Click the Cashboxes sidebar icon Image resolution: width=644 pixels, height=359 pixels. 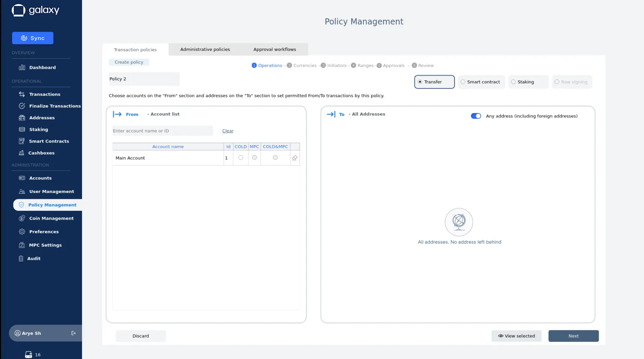pyautogui.click(x=21, y=153)
